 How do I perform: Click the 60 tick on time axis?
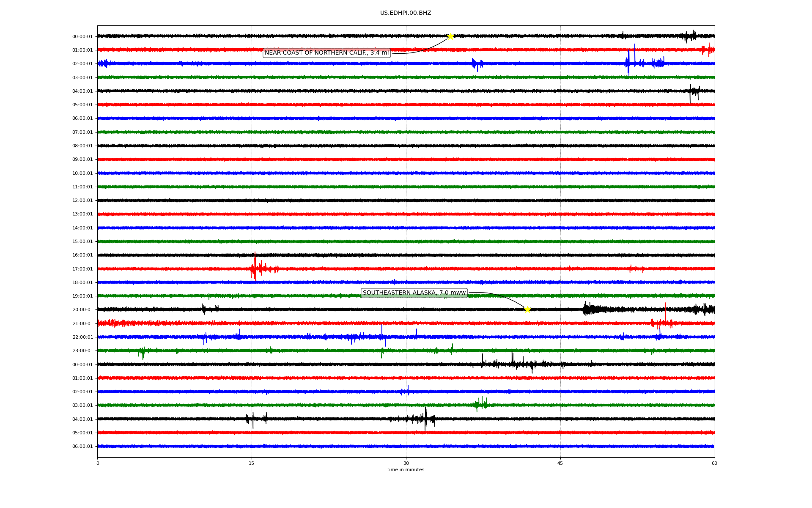tap(714, 463)
